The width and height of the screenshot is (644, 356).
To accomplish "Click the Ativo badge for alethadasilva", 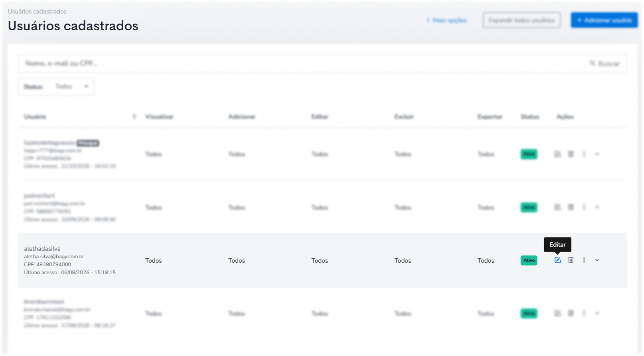I will (529, 260).
